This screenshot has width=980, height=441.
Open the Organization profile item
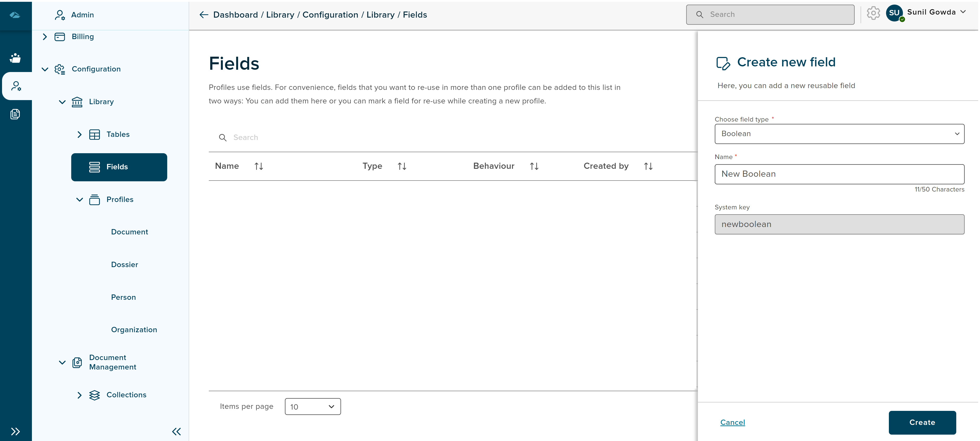(x=134, y=329)
